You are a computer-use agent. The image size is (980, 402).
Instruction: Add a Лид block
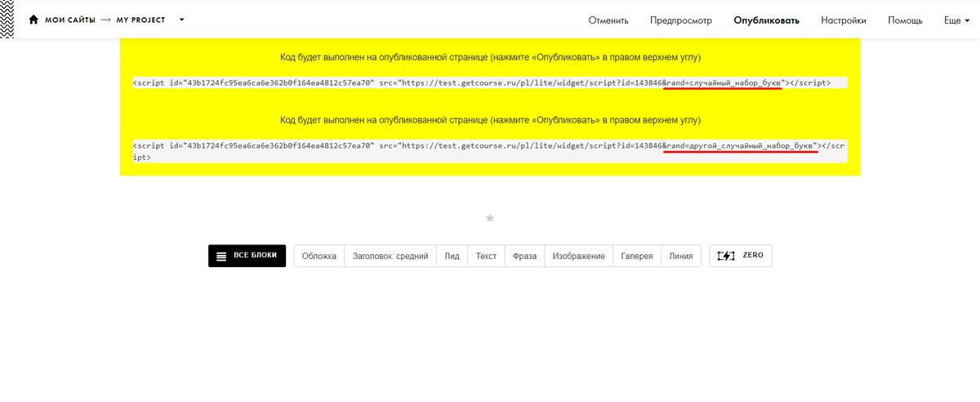pyautogui.click(x=452, y=256)
